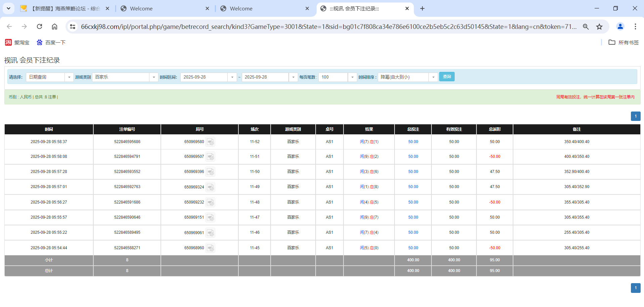Click the browser home icon
644x307 pixels.
[54, 27]
